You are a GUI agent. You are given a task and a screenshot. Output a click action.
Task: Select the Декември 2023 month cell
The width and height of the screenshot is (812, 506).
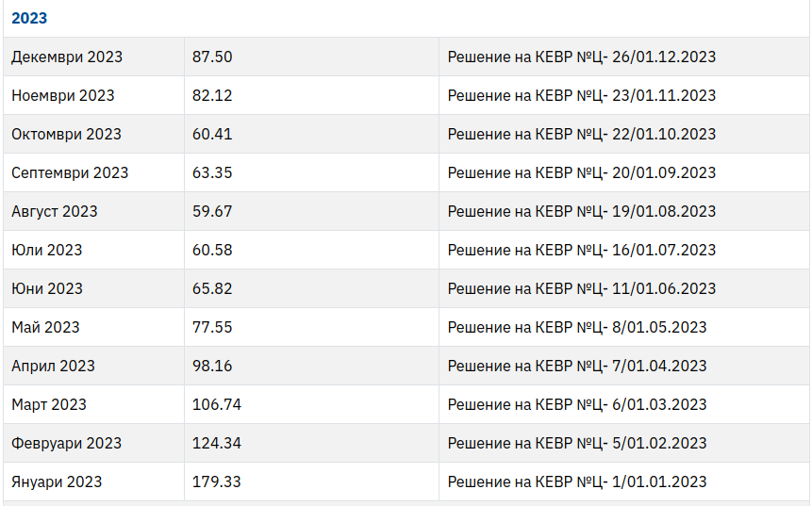coord(67,57)
